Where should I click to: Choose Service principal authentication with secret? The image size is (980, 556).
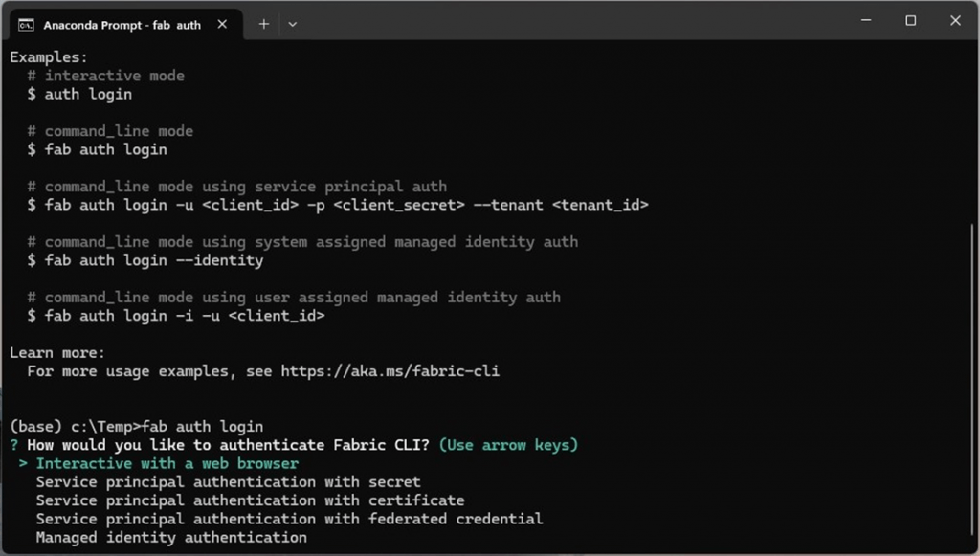tap(228, 482)
